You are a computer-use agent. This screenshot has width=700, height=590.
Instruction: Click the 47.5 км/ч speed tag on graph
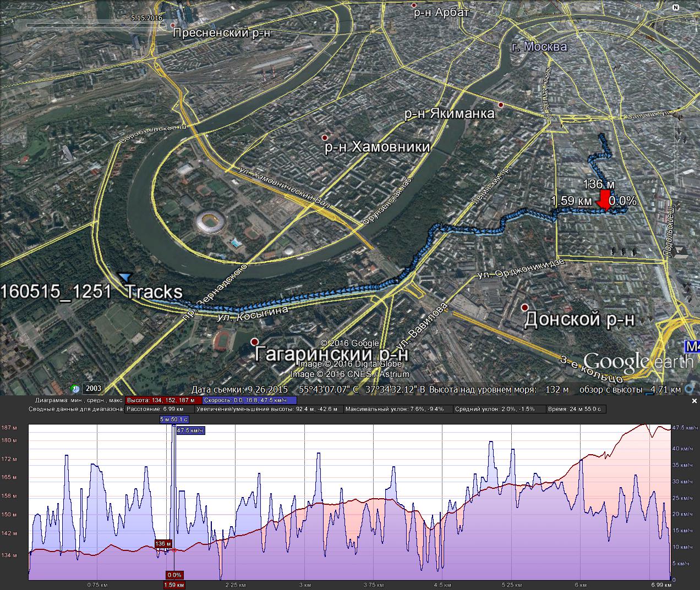tap(190, 431)
